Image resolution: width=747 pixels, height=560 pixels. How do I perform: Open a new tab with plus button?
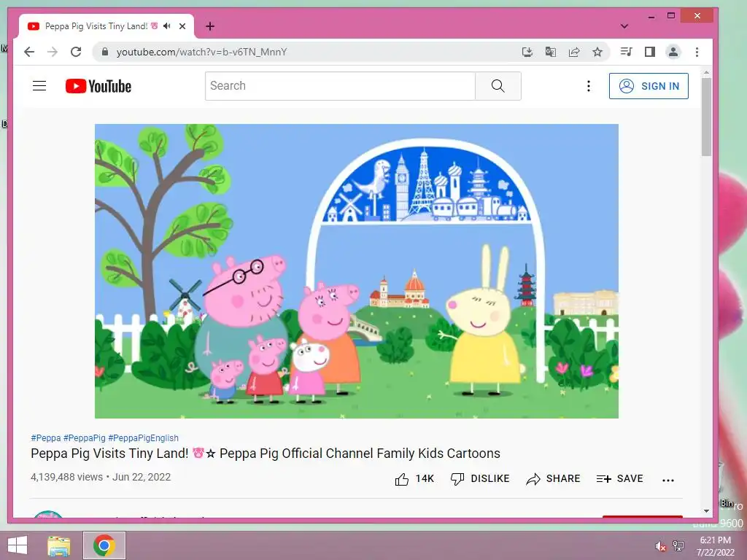pos(210,26)
